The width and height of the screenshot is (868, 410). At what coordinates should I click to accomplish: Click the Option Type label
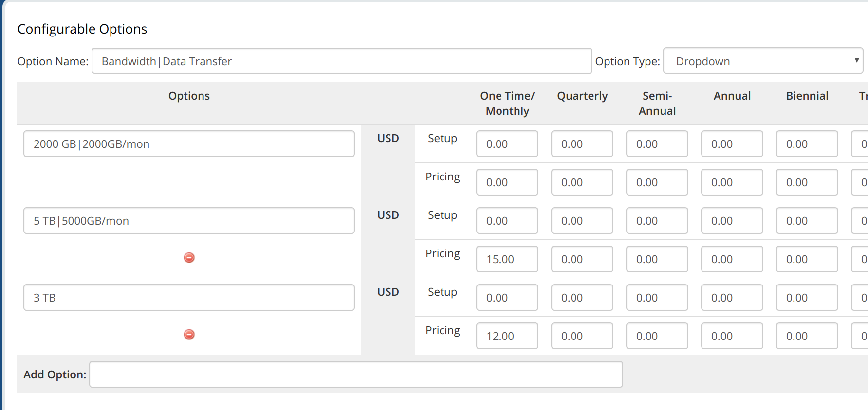[x=628, y=61]
